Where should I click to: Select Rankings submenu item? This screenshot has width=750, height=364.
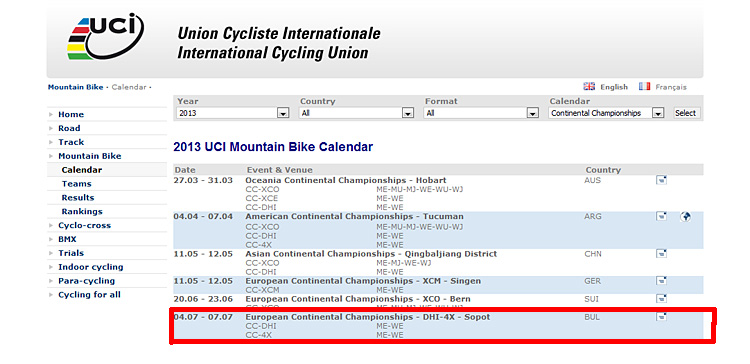click(x=82, y=211)
